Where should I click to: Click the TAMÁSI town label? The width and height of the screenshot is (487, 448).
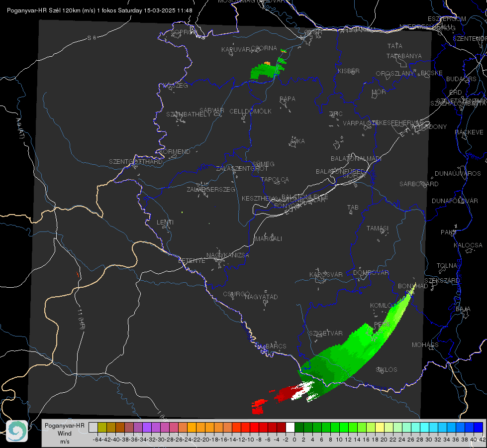(378, 228)
